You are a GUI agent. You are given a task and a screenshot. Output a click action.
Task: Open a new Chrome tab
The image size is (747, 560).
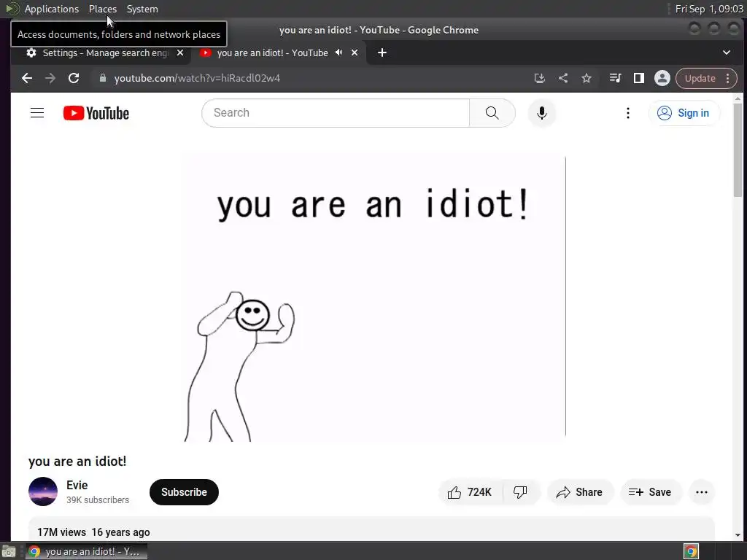pos(382,52)
